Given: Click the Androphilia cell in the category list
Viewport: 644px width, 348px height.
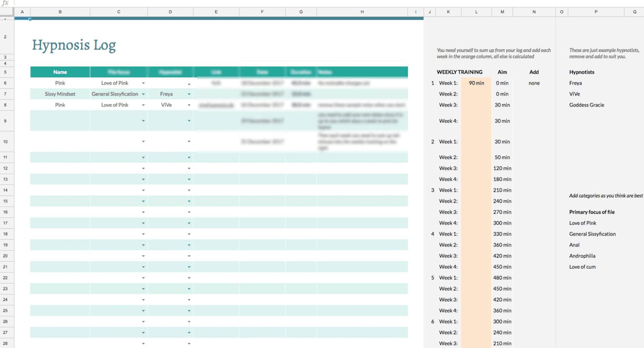Looking at the screenshot, I should click(x=582, y=256).
